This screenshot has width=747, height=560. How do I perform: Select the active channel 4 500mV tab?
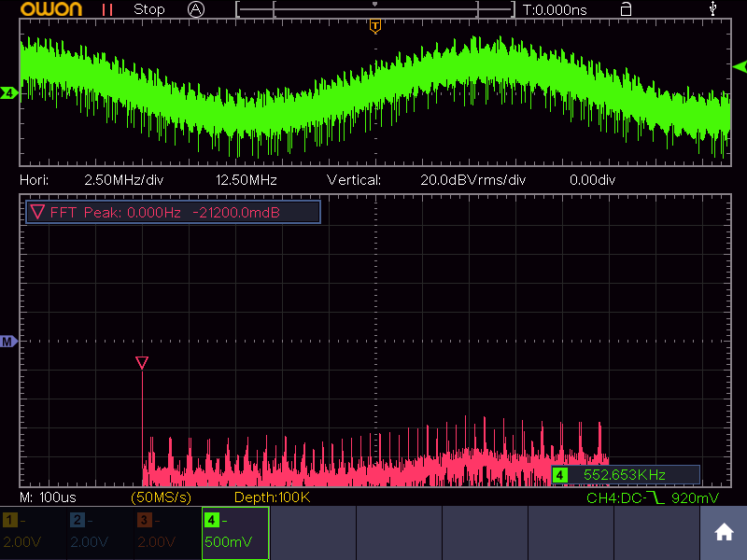point(235,533)
